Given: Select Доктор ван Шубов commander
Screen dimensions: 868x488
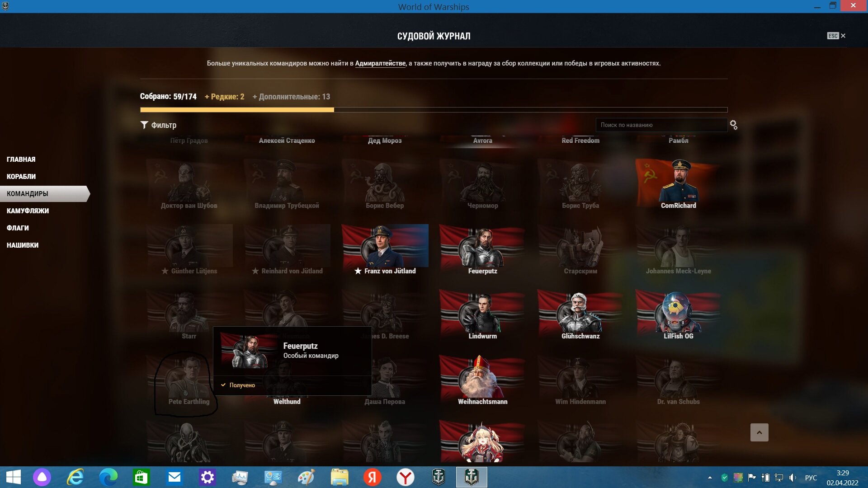Looking at the screenshot, I should coord(189,184).
